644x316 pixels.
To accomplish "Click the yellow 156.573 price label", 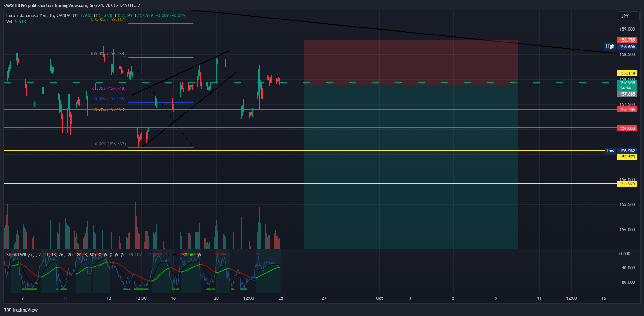I will 627,157.
